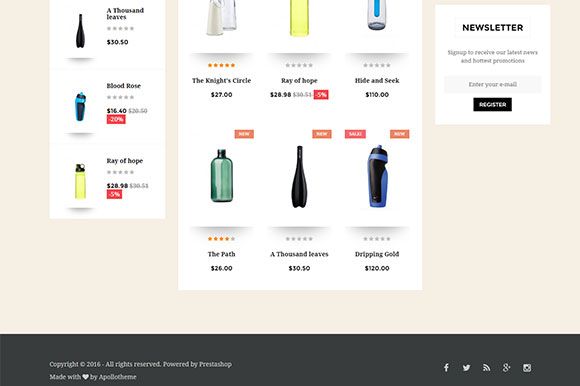Open the Instagram footer icon

[x=527, y=368]
